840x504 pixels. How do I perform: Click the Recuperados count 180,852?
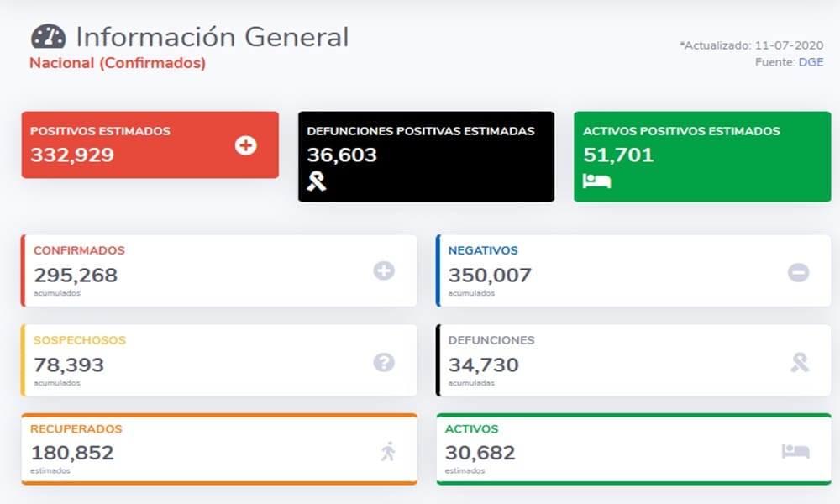[x=72, y=454]
